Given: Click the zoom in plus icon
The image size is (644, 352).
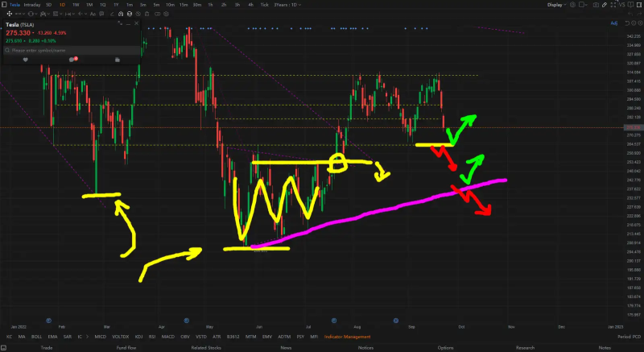Looking at the screenshot, I should [x=640, y=23].
